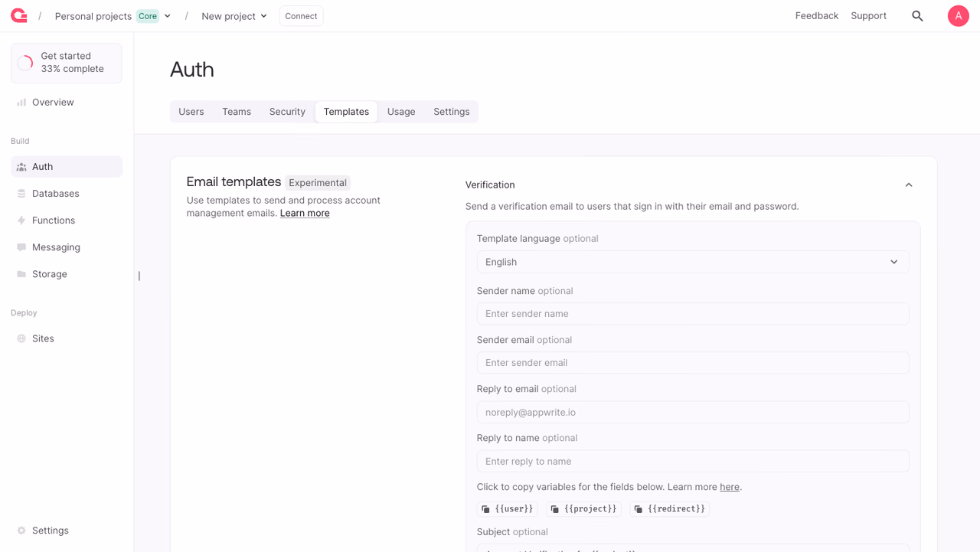Click the Auth people icon
980x552 pixels.
(x=21, y=167)
